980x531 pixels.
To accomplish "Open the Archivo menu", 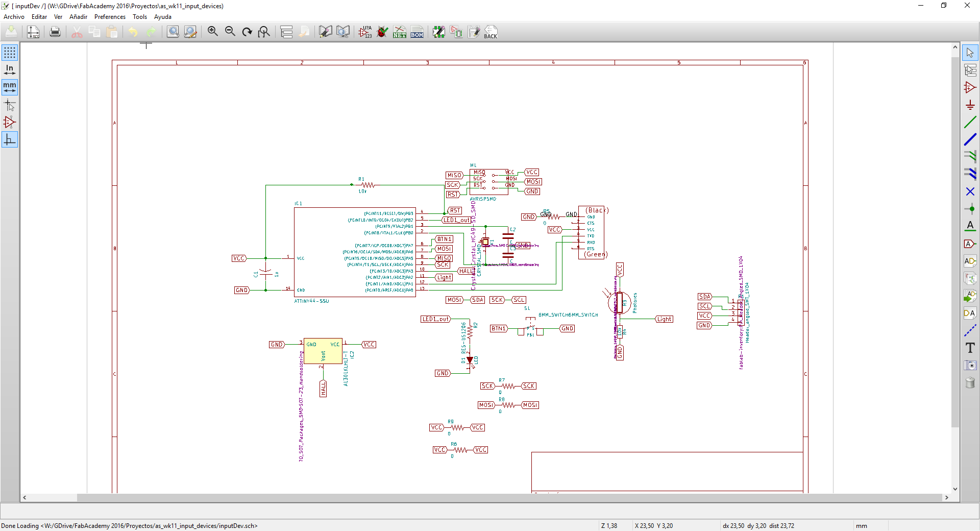I will (x=14, y=17).
